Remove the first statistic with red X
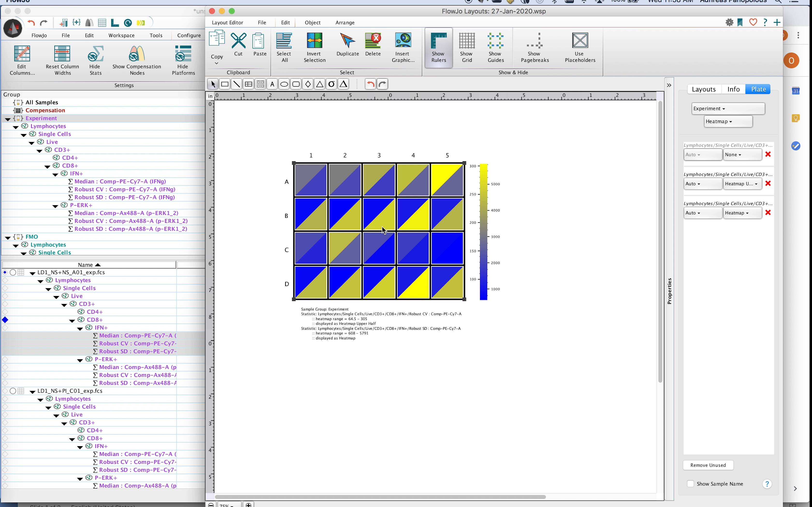The height and width of the screenshot is (507, 812). [768, 154]
